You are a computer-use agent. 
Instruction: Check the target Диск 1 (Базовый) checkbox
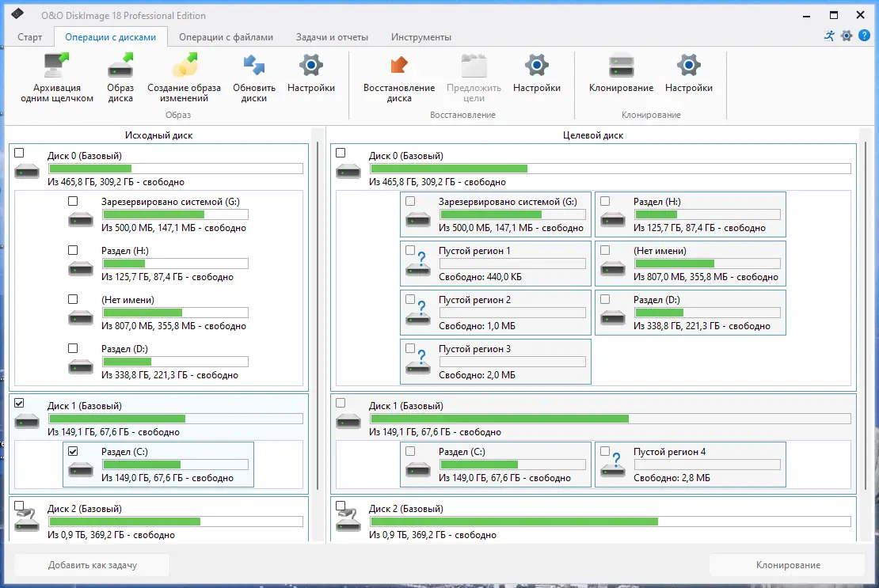341,403
